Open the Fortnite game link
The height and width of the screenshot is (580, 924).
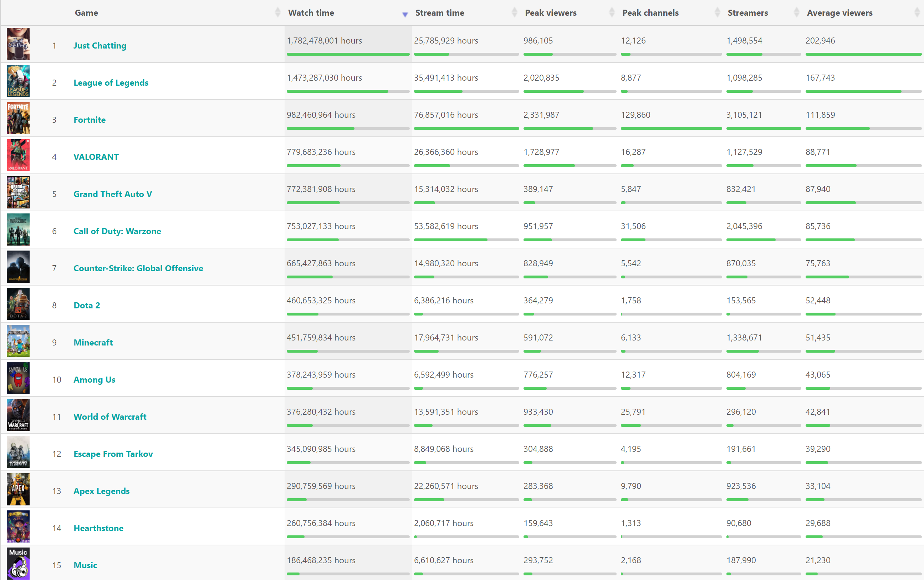90,120
